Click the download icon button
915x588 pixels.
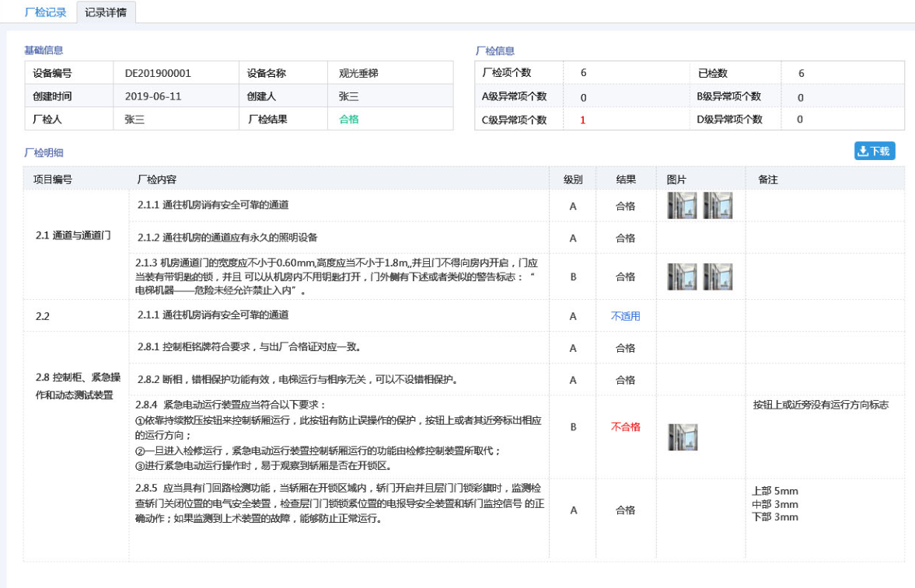(x=875, y=151)
